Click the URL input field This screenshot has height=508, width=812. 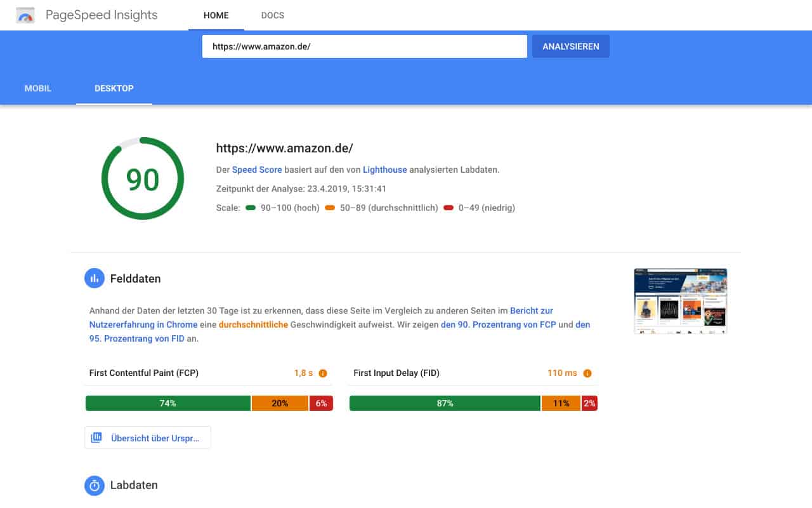coord(365,46)
